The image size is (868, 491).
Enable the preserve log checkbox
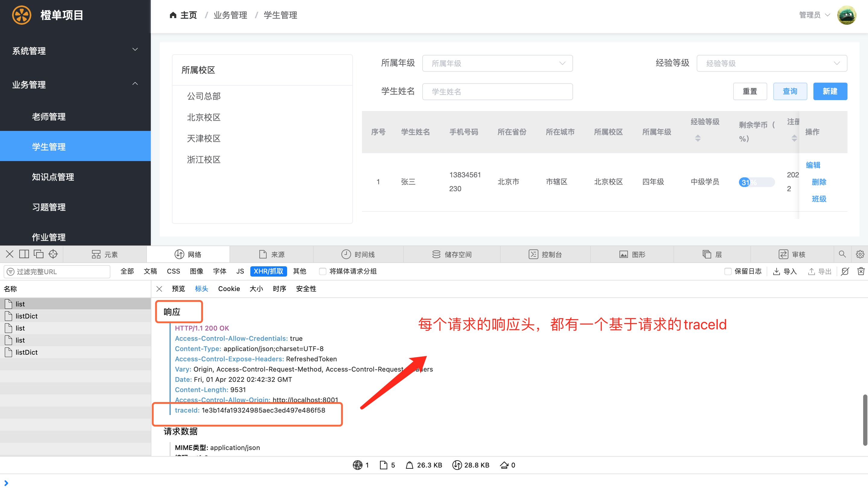728,271
